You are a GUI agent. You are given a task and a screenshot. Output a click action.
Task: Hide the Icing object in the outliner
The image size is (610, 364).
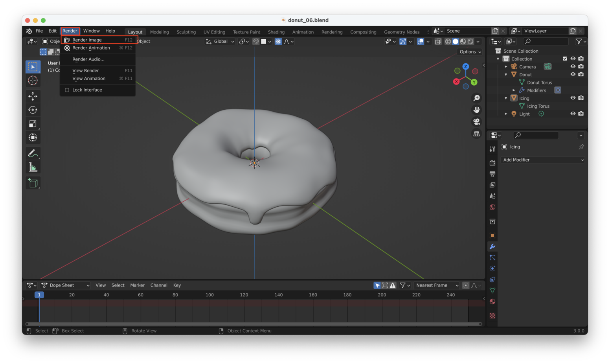(573, 97)
